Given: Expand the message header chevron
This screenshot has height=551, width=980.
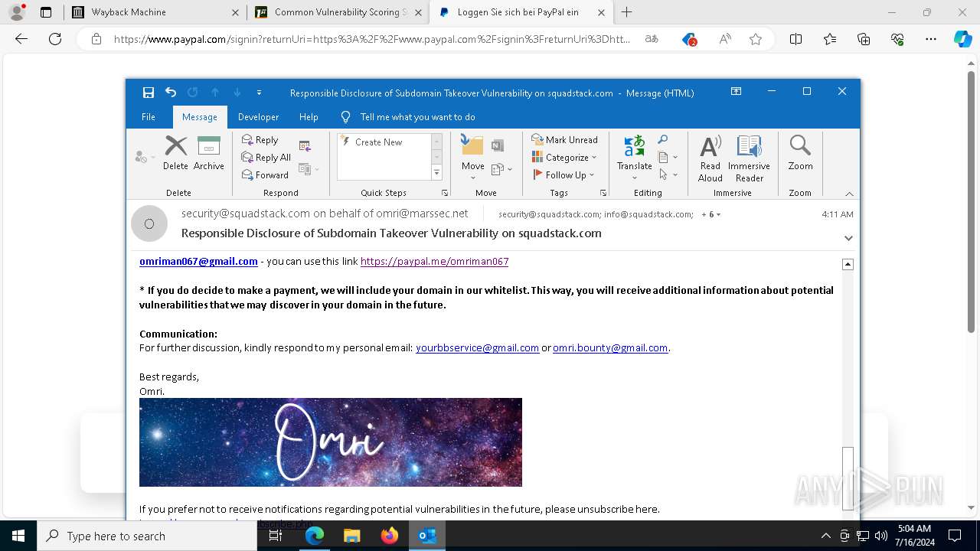Looking at the screenshot, I should click(848, 238).
